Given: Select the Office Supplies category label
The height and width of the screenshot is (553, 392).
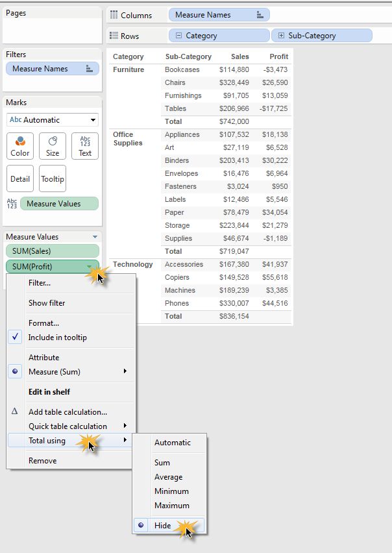Looking at the screenshot, I should point(128,139).
